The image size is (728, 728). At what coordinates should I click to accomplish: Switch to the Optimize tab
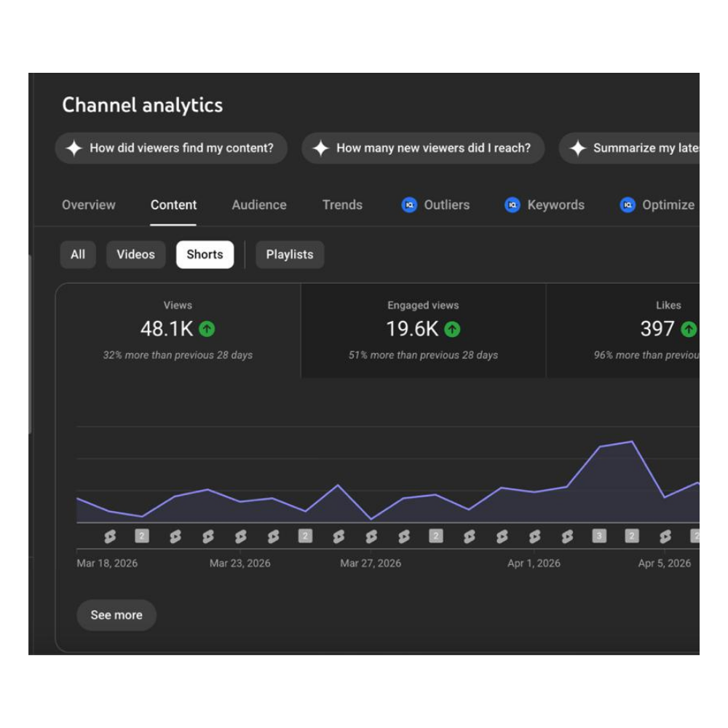coord(657,205)
